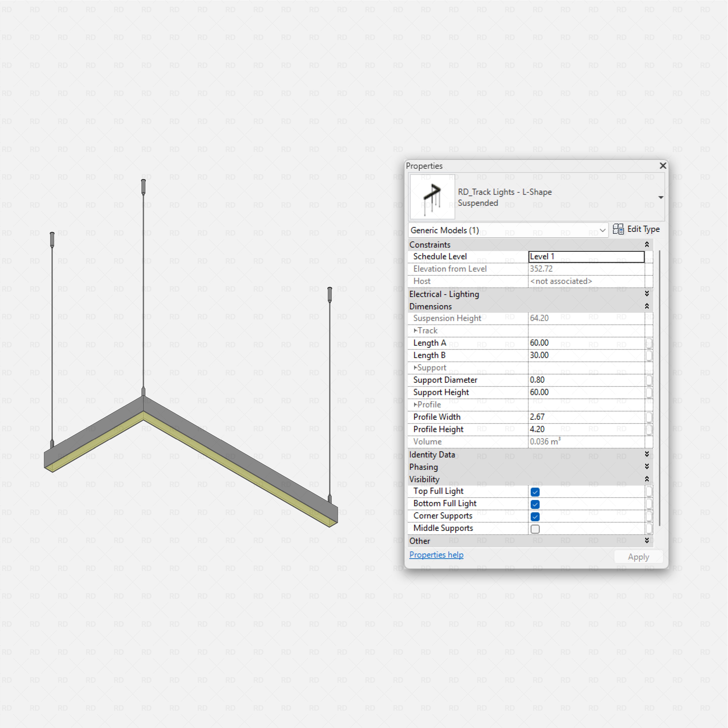Click associate parameter button beside Middle Supports

pos(649,529)
